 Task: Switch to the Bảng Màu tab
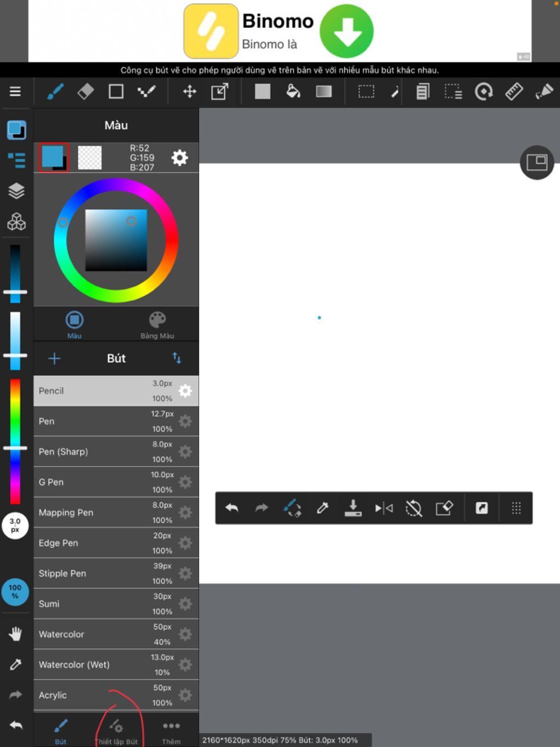(x=157, y=325)
